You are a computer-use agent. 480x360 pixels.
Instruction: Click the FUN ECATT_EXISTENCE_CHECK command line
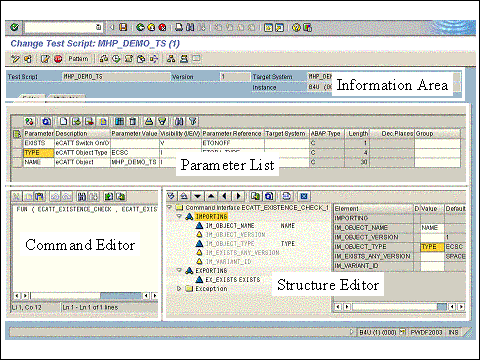pos(87,209)
